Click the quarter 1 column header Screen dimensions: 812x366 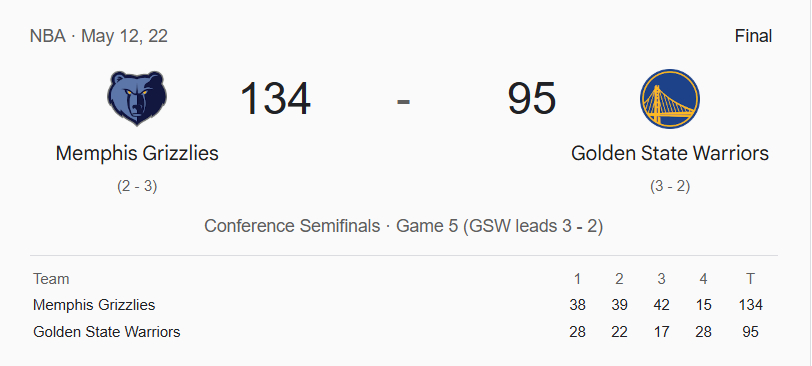pos(577,279)
